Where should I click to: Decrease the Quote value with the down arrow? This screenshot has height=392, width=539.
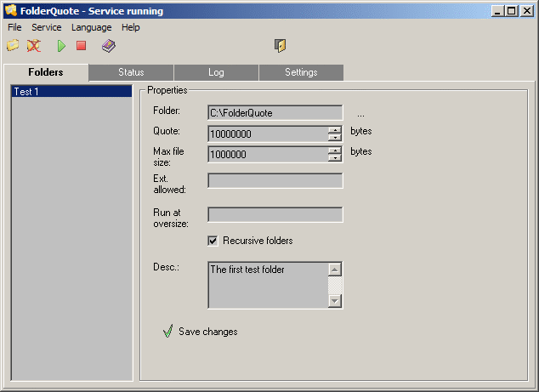coord(334,138)
